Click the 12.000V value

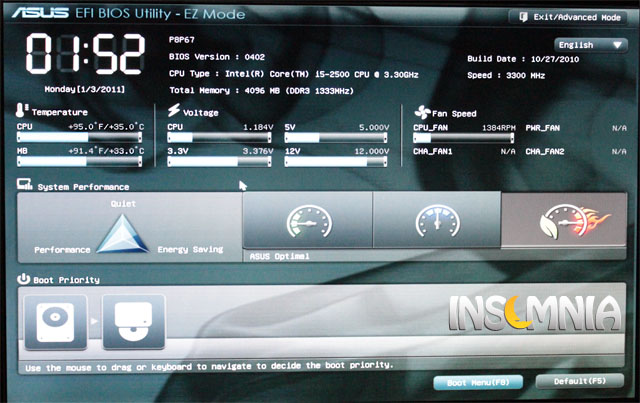tap(372, 151)
